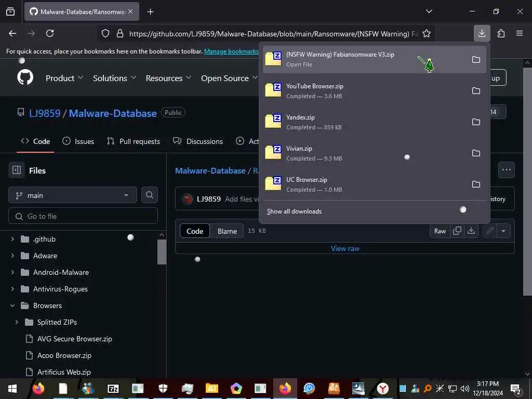Open the edit options dropdown arrow
Screen dimensions: 532x399
pyautogui.click(x=503, y=231)
